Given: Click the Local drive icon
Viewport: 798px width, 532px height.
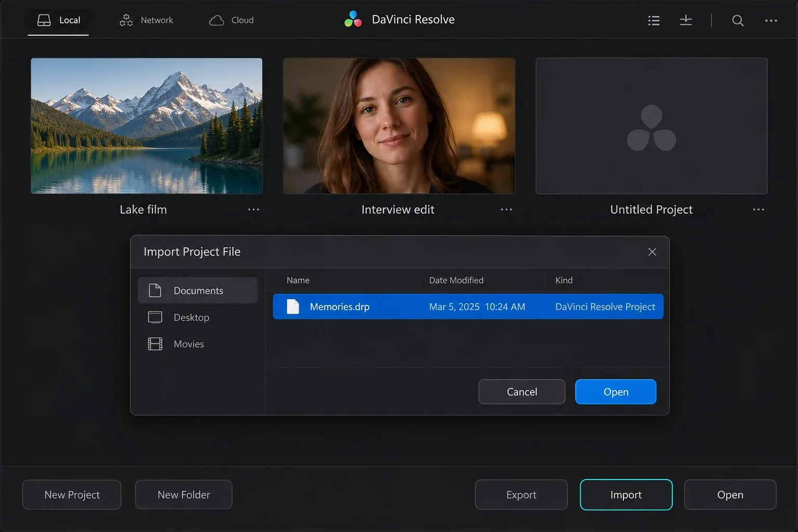Looking at the screenshot, I should pyautogui.click(x=44, y=20).
